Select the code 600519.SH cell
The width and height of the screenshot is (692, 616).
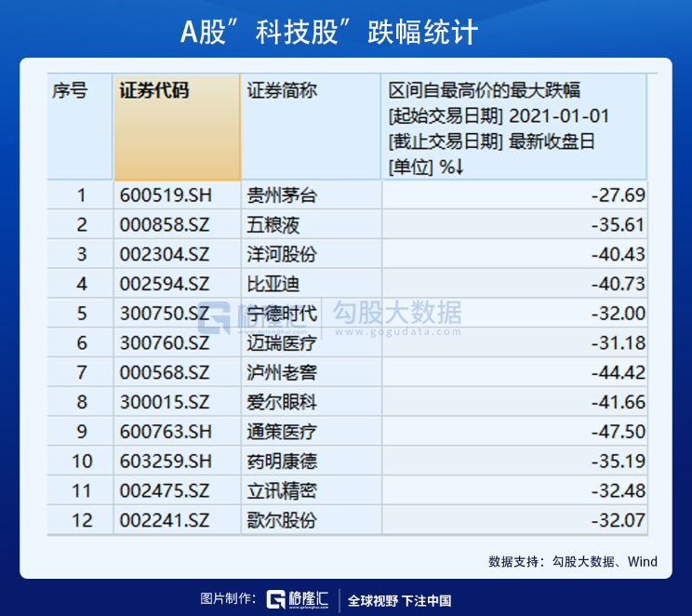(177, 195)
